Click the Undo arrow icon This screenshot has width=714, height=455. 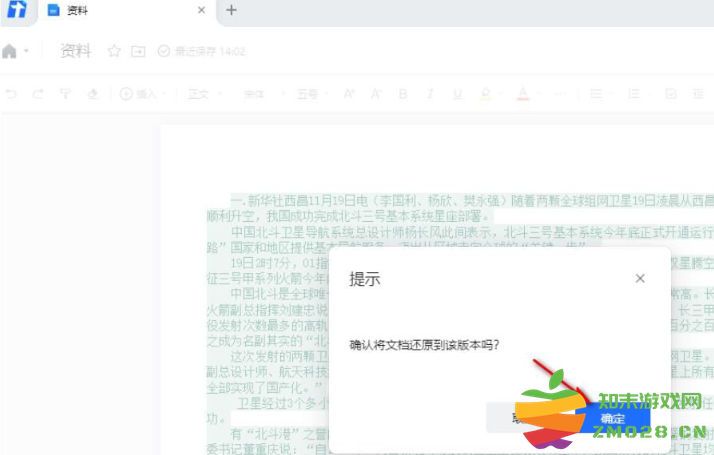[x=11, y=94]
